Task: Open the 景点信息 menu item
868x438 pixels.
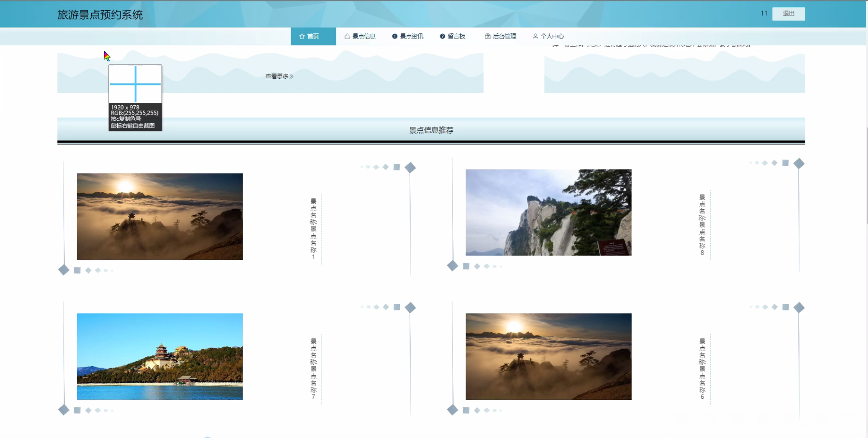Action: (360, 36)
